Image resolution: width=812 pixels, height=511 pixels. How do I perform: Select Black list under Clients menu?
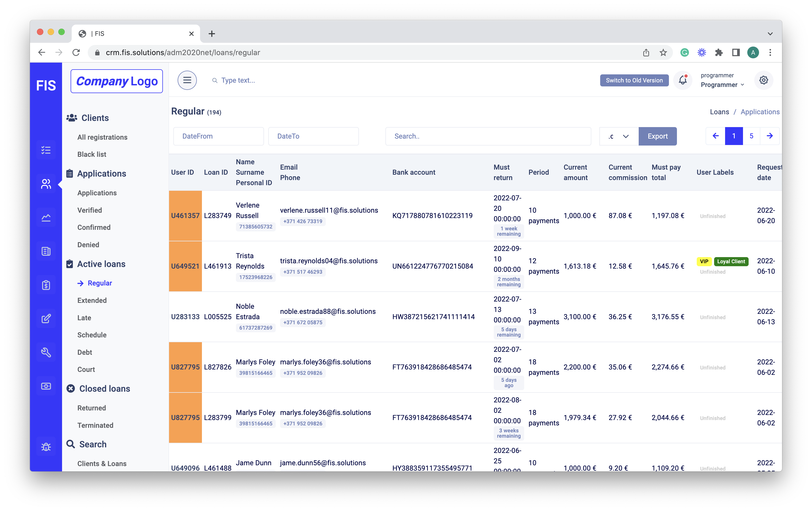(x=92, y=154)
